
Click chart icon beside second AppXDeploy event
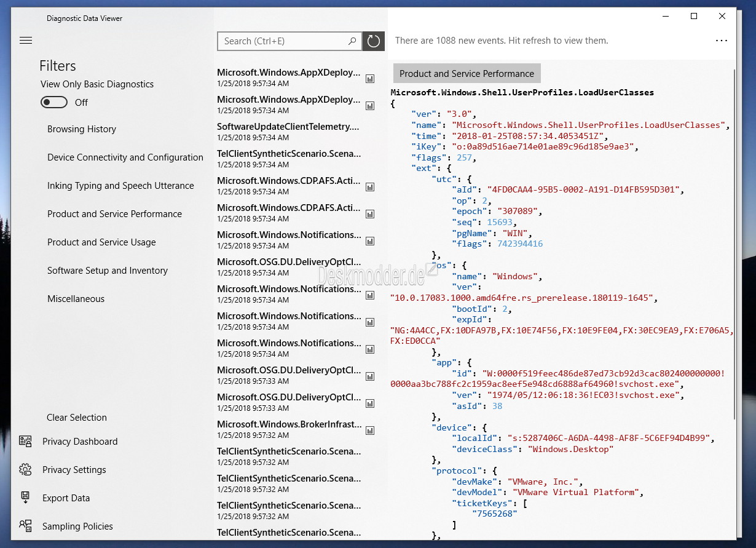(370, 106)
